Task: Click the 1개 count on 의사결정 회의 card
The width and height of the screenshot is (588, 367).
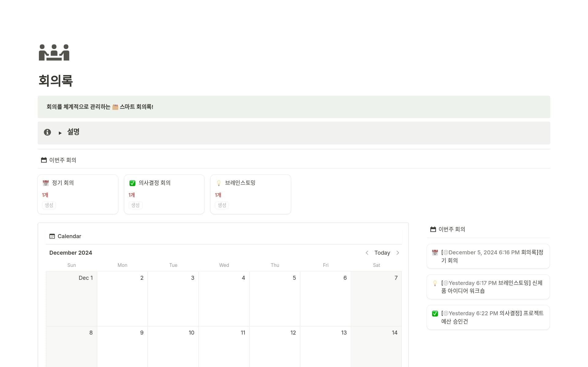Action: 132,195
